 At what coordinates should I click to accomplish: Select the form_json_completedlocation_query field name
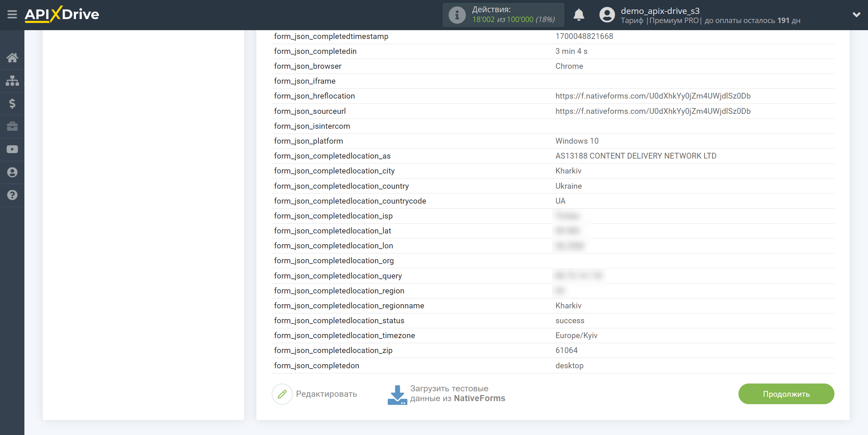point(338,276)
